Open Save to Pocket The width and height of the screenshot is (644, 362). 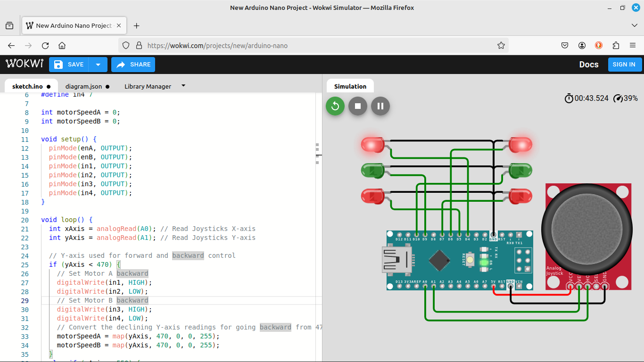565,46
